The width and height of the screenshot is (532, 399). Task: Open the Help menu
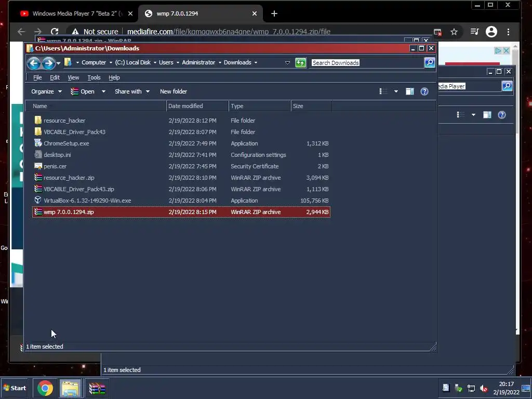[114, 77]
